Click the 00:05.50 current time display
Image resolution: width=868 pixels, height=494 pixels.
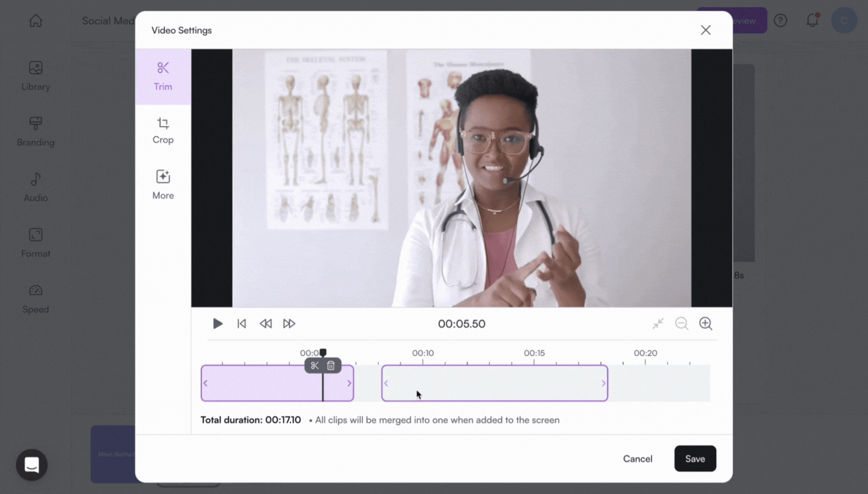462,324
